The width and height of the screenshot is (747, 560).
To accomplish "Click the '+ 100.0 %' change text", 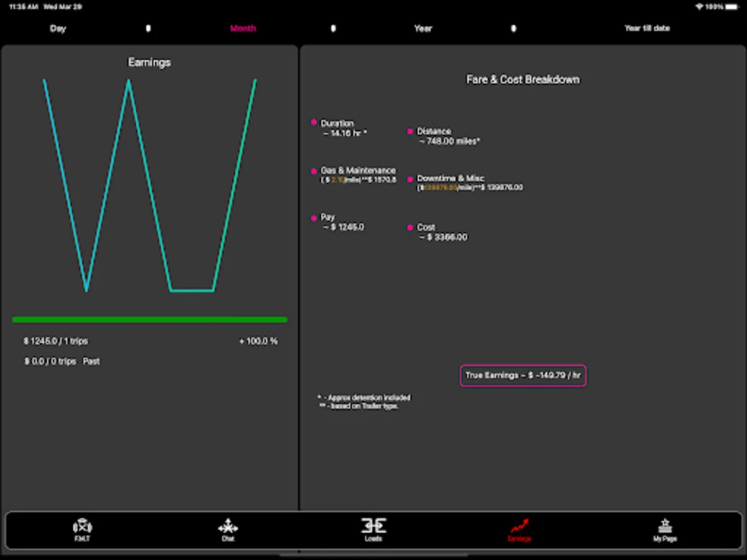I will point(258,341).
